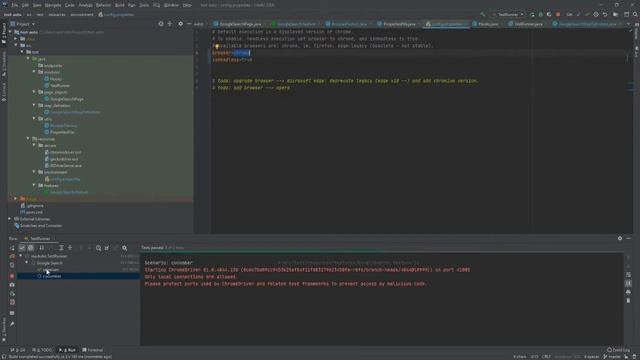Collapse the Google Search test node

(27, 263)
